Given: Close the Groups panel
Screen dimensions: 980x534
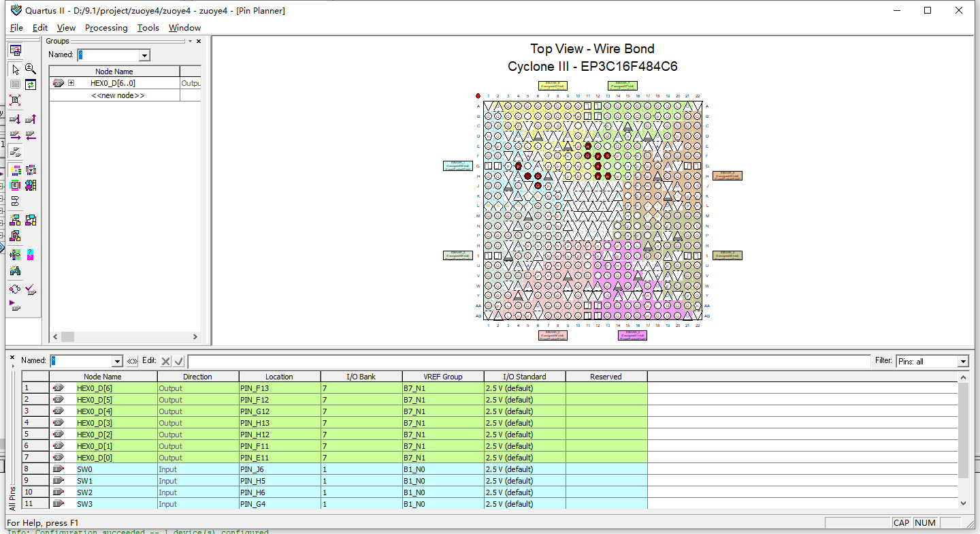Looking at the screenshot, I should tap(199, 41).
